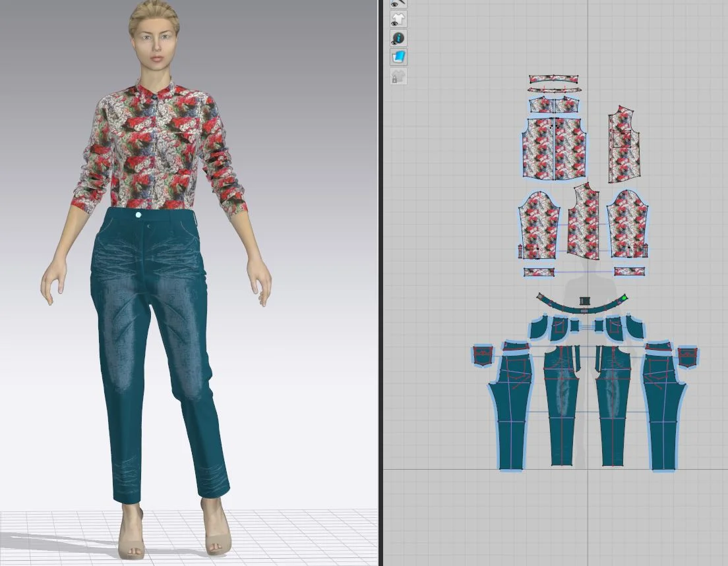The image size is (728, 566).
Task: Select the far-left pants yoke piece
Action: 515,346
